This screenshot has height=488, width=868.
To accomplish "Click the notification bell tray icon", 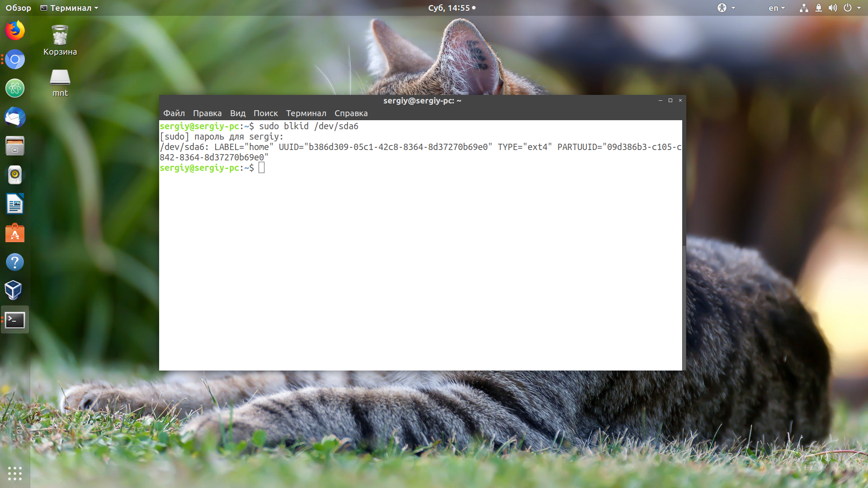I will [x=819, y=8].
